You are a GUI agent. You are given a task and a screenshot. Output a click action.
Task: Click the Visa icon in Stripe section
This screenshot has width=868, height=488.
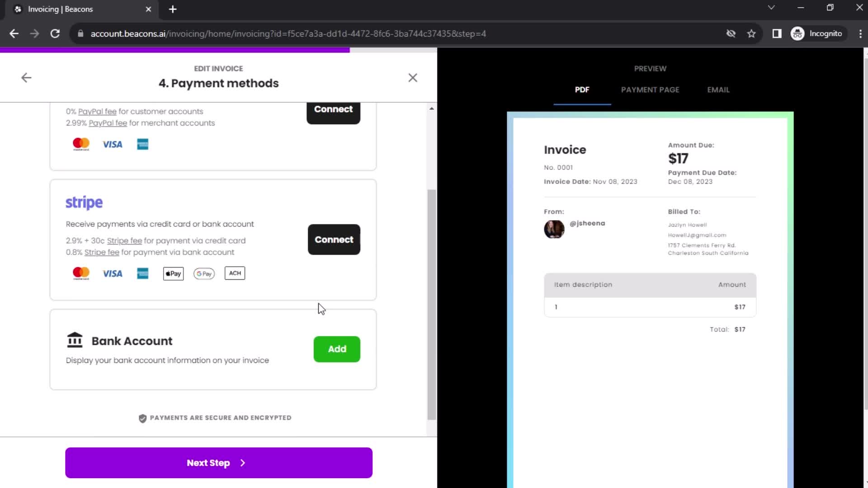113,273
